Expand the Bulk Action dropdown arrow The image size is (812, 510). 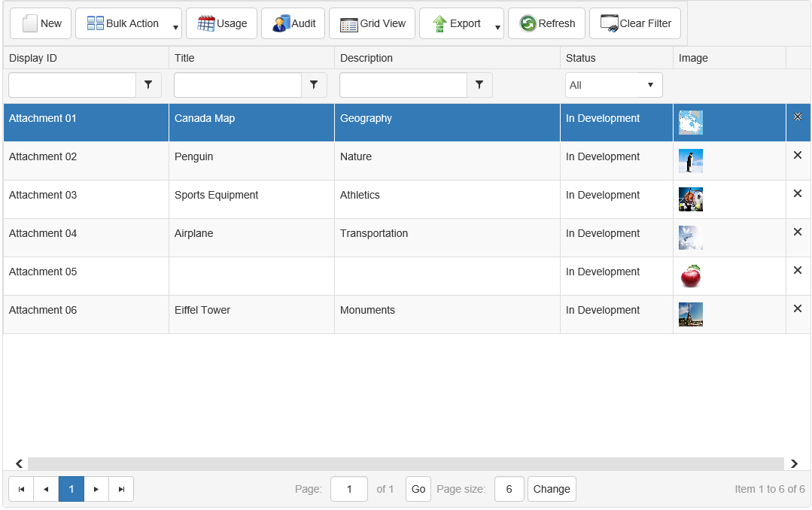175,28
